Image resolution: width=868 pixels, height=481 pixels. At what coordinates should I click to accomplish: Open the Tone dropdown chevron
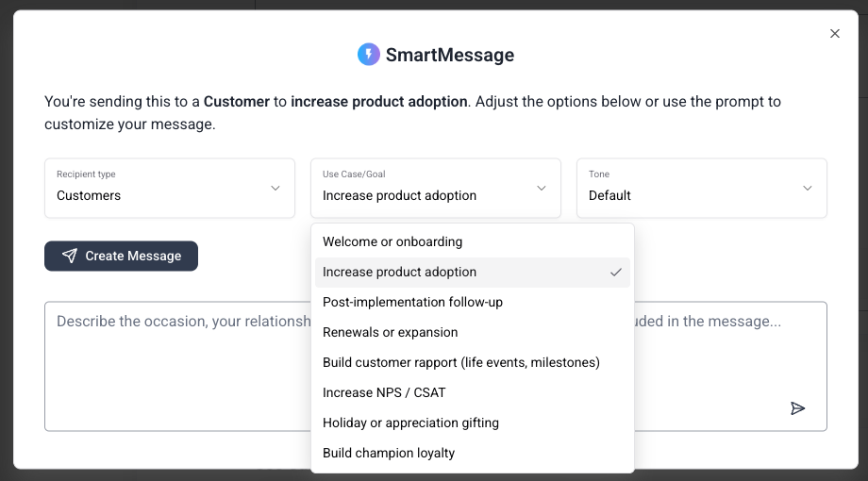coord(808,189)
